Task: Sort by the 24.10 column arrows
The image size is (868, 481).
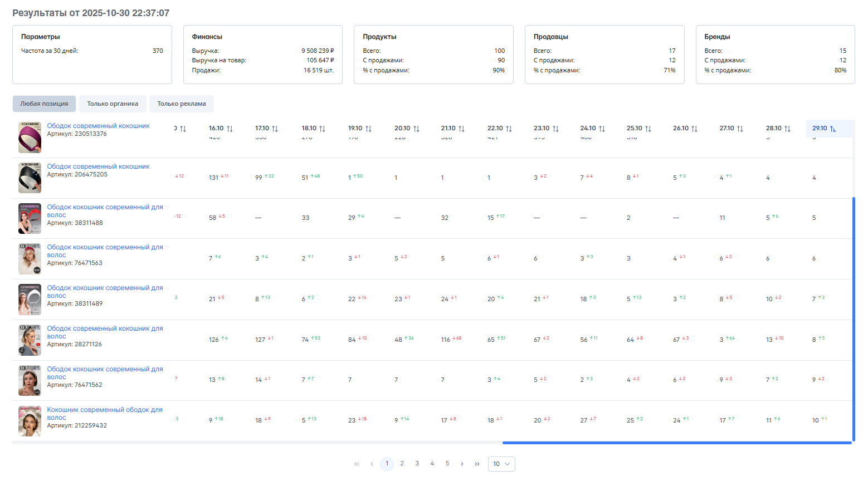Action: click(x=602, y=129)
